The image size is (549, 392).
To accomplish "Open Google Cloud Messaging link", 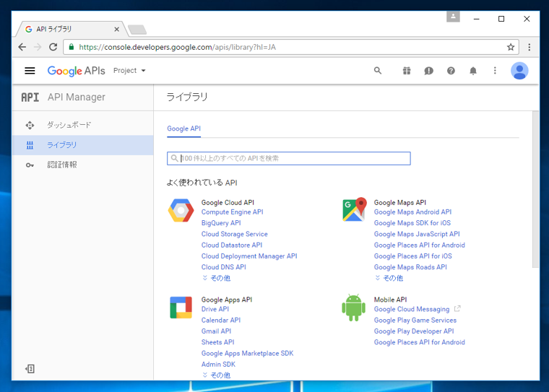I will click(x=412, y=309).
